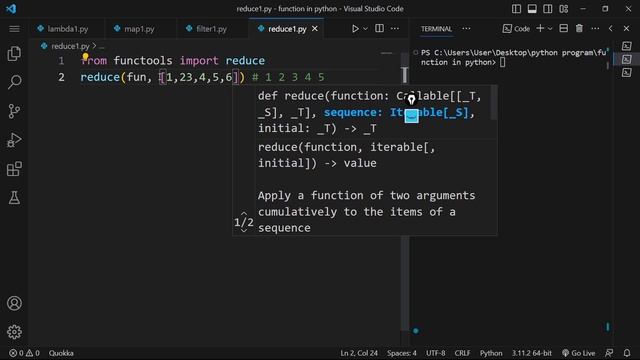This screenshot has height=360, width=640.
Task: Split the terminal
Action: [x=564, y=28]
